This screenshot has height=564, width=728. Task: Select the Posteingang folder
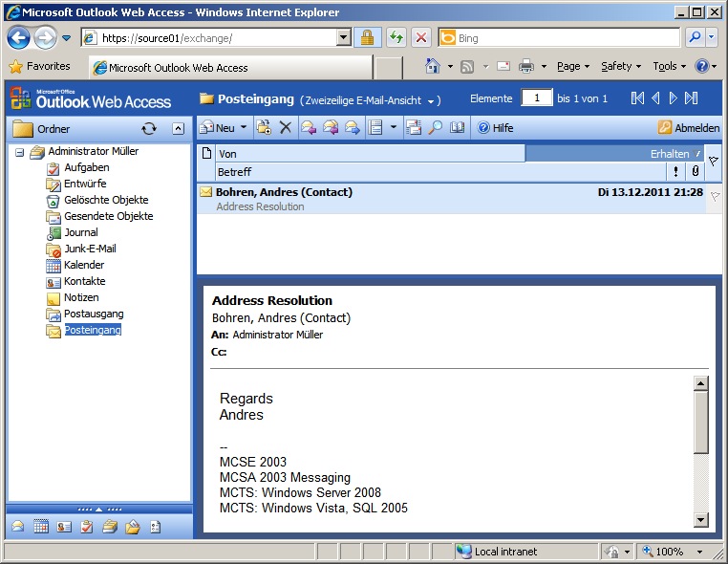click(x=93, y=331)
